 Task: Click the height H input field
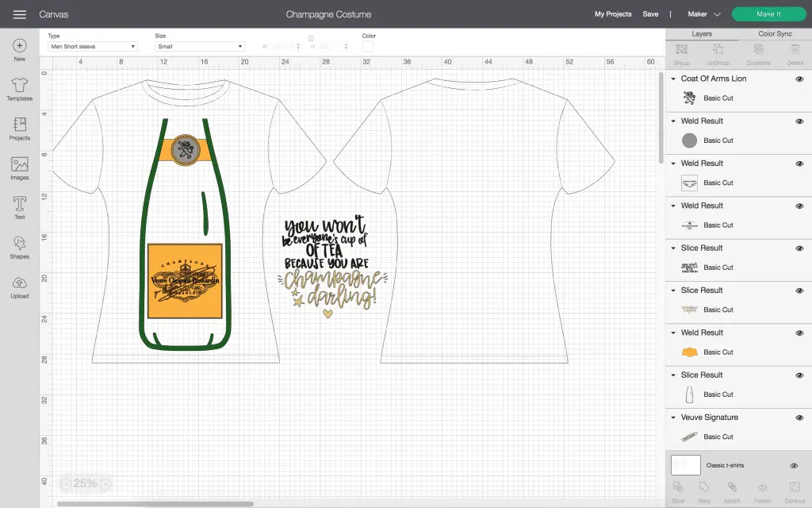coord(332,47)
